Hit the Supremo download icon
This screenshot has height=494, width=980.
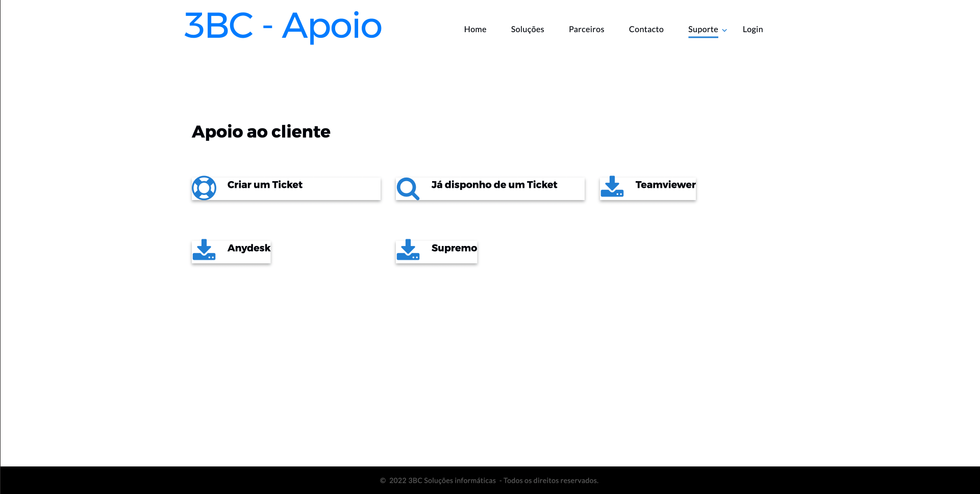[x=408, y=250]
